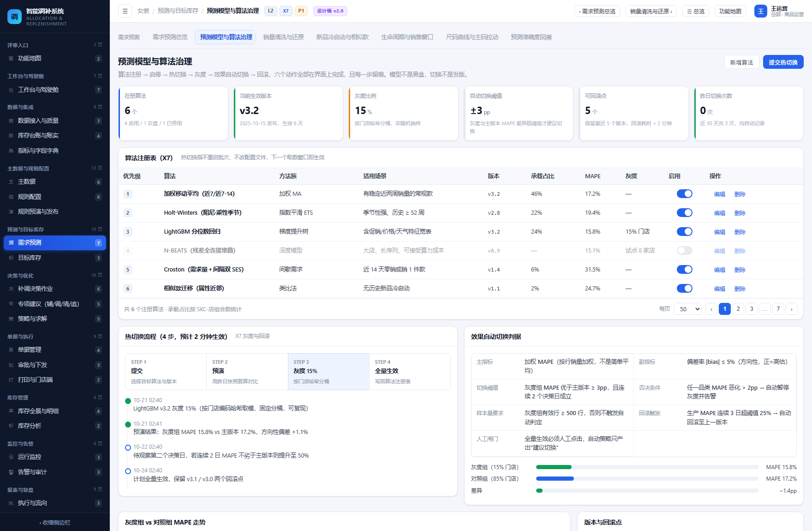Screen dimensions: 812x531
Task: Click 删除 link for Croston row
Action: click(740, 270)
